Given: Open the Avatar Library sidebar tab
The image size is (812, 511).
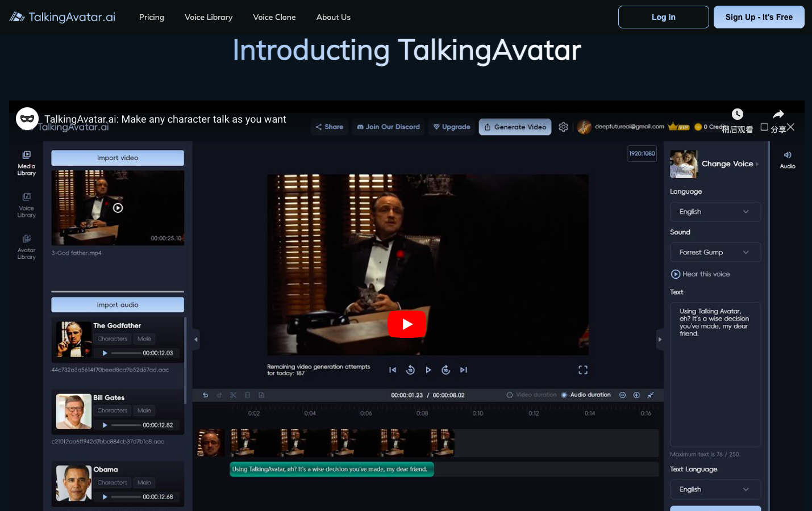Looking at the screenshot, I should [x=26, y=247].
